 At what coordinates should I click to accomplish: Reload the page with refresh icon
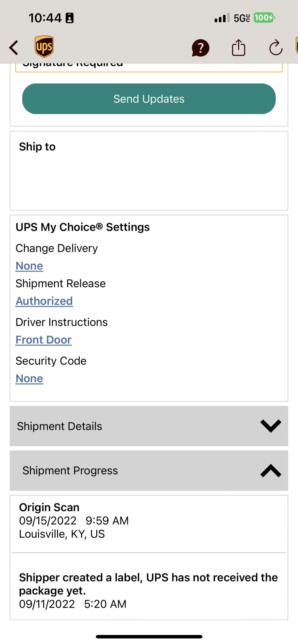(276, 48)
